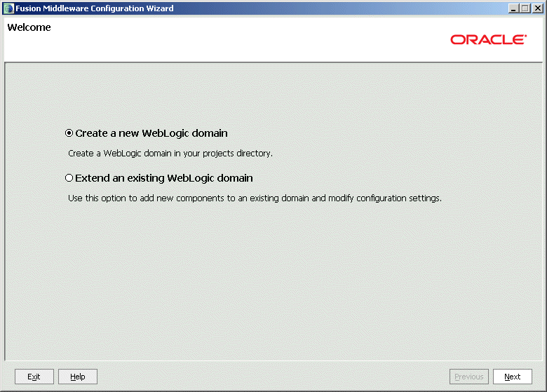This screenshot has width=547, height=392.
Task: Click 'Use this option to add new components' description
Action: pos(255,198)
